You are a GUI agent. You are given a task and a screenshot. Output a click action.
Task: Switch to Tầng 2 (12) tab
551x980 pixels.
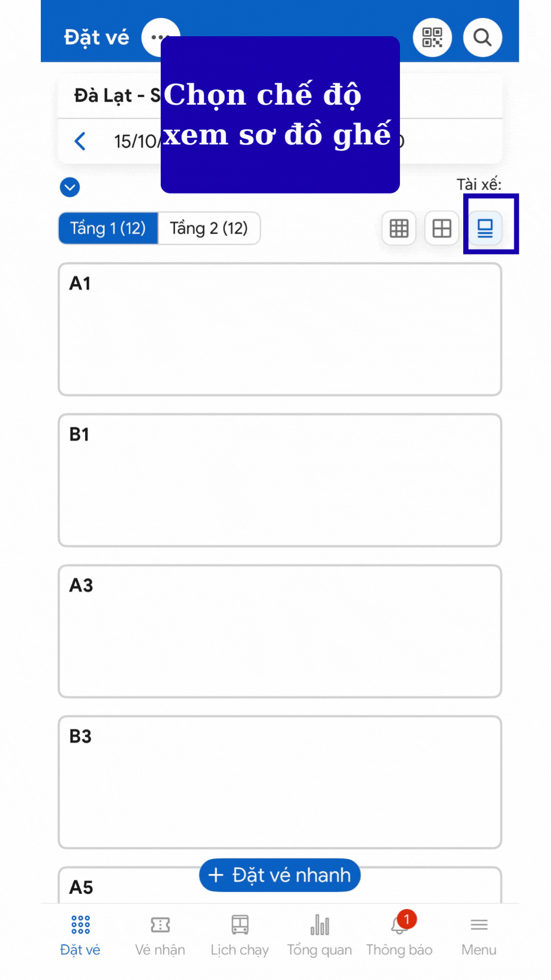coord(209,228)
